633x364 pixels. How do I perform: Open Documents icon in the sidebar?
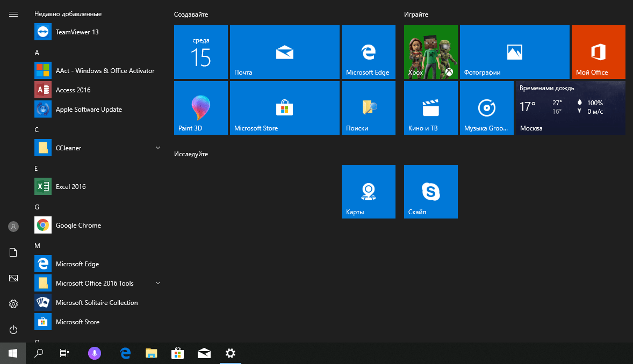coord(13,252)
